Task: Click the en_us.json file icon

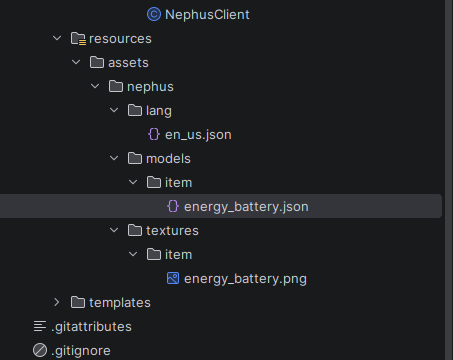Action: tap(154, 134)
